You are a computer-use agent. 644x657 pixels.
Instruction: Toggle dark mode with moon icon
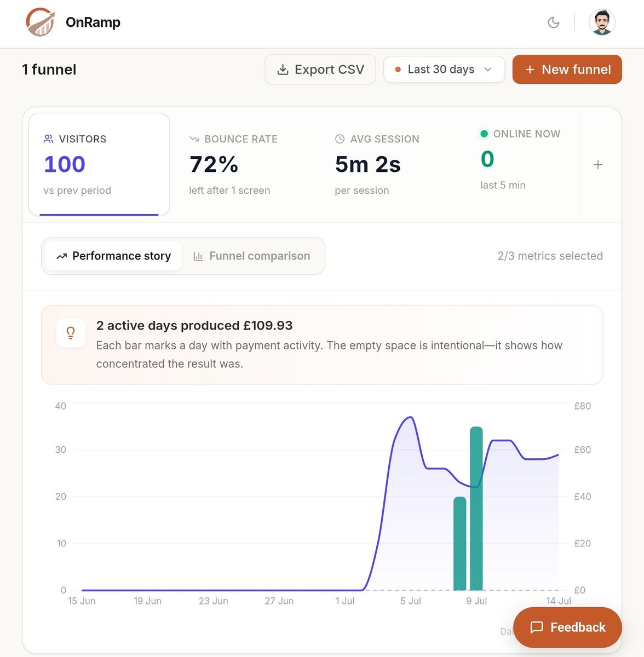[x=554, y=22]
